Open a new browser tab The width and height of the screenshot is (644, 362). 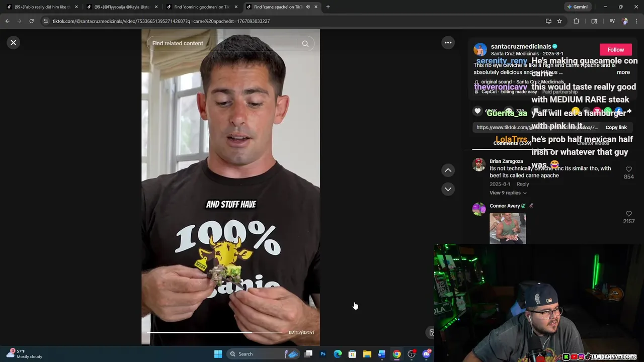click(x=328, y=7)
